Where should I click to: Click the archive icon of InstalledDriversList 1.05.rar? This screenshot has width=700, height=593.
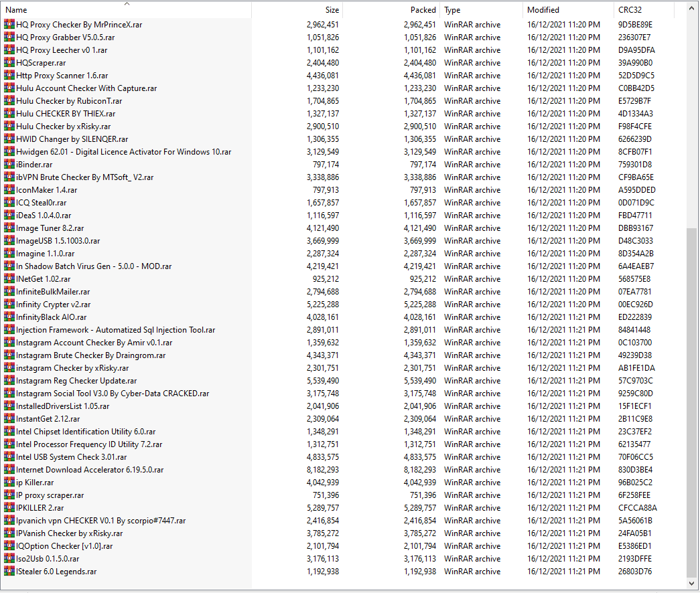pyautogui.click(x=9, y=406)
